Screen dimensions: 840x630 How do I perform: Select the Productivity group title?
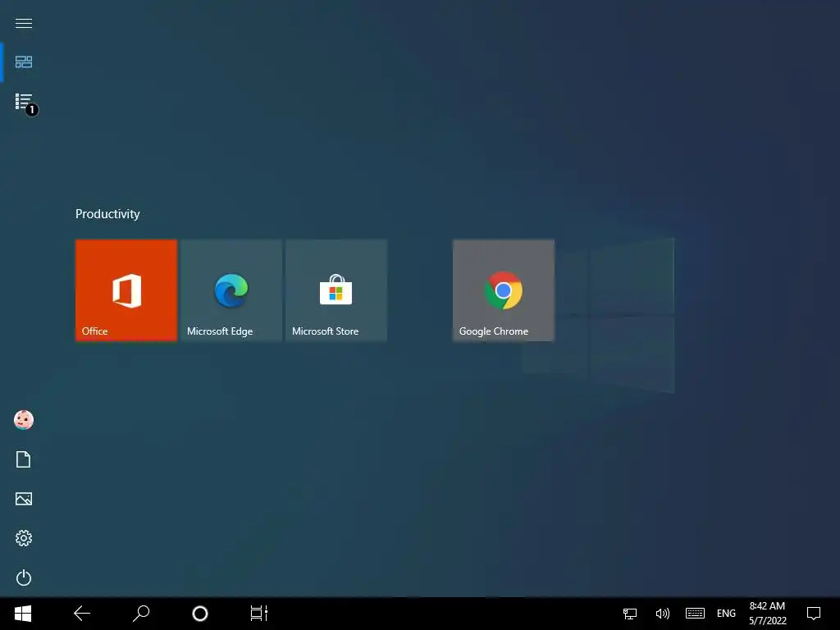[x=107, y=214]
